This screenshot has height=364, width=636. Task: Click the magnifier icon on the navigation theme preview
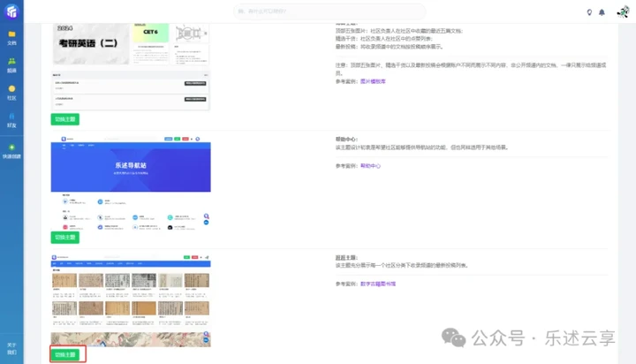206,216
